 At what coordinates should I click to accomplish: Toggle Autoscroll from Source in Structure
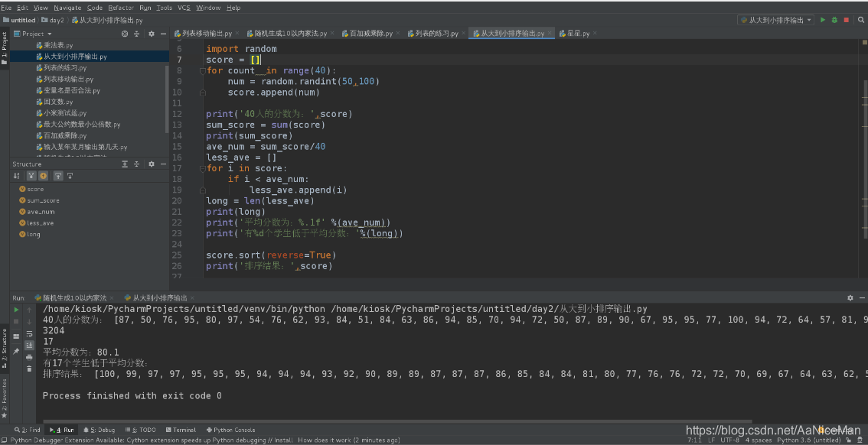pyautogui.click(x=70, y=176)
